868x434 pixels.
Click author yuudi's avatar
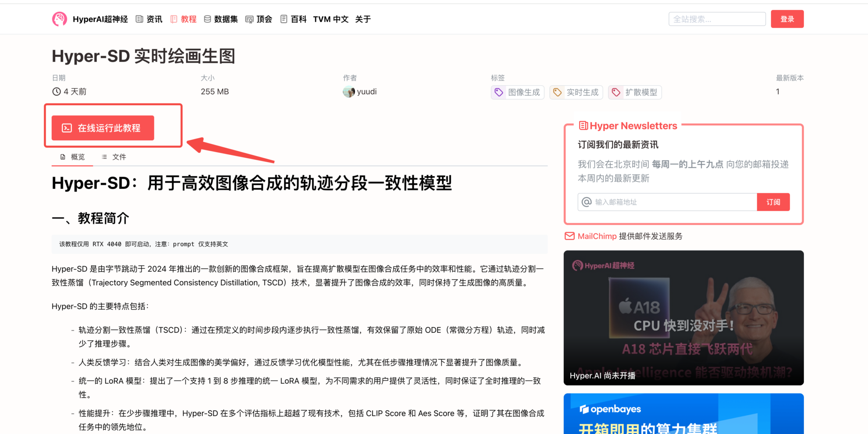click(x=349, y=92)
